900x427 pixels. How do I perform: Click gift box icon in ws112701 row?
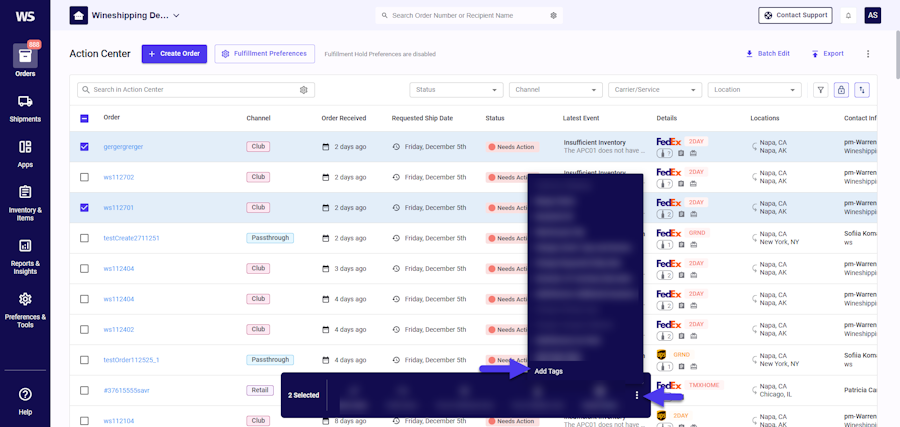[x=693, y=214]
